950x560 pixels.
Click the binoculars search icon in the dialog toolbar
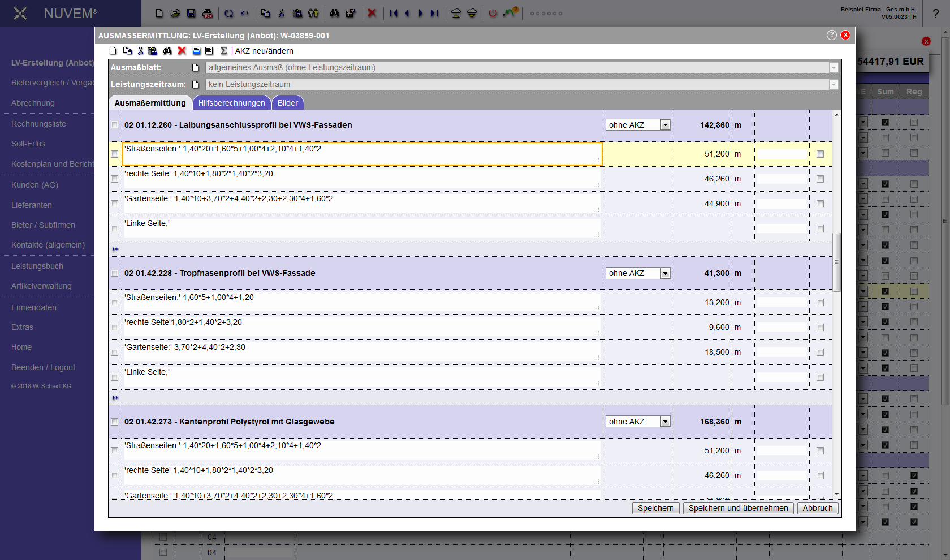tap(167, 51)
